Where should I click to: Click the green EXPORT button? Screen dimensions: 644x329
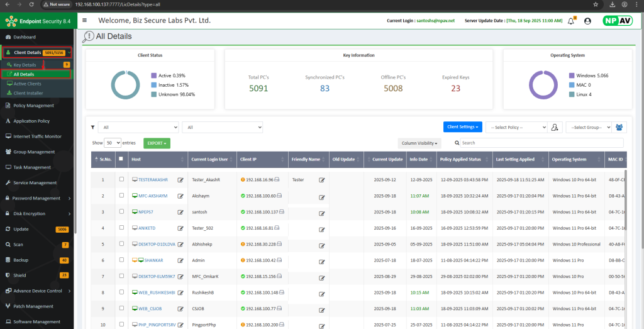[157, 143]
